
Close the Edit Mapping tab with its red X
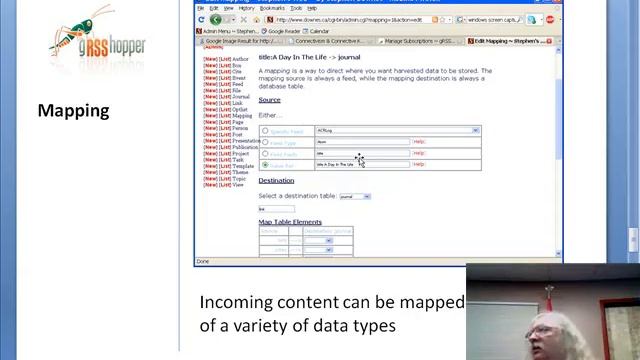(549, 41)
